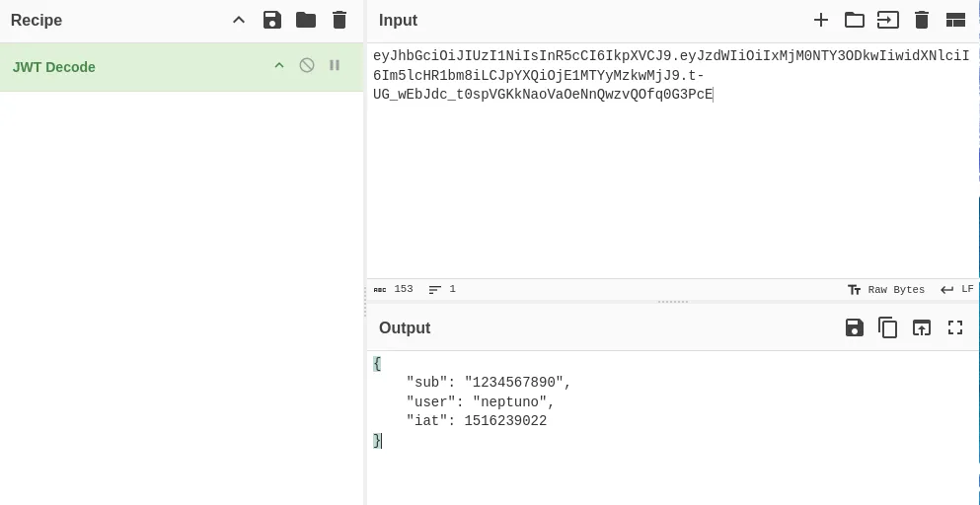Clear the recipe with trash icon
The image size is (980, 505).
click(339, 20)
